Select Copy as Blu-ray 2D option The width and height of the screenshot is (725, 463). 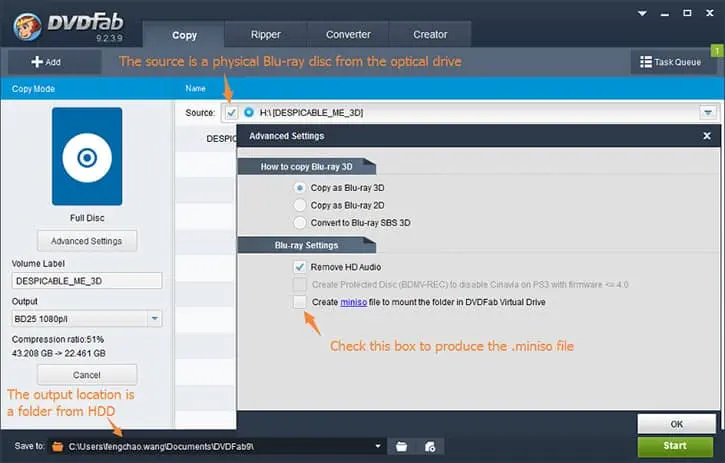click(x=299, y=205)
